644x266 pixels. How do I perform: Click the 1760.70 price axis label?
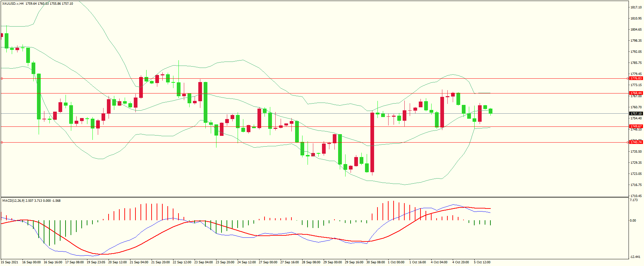[x=636, y=107]
